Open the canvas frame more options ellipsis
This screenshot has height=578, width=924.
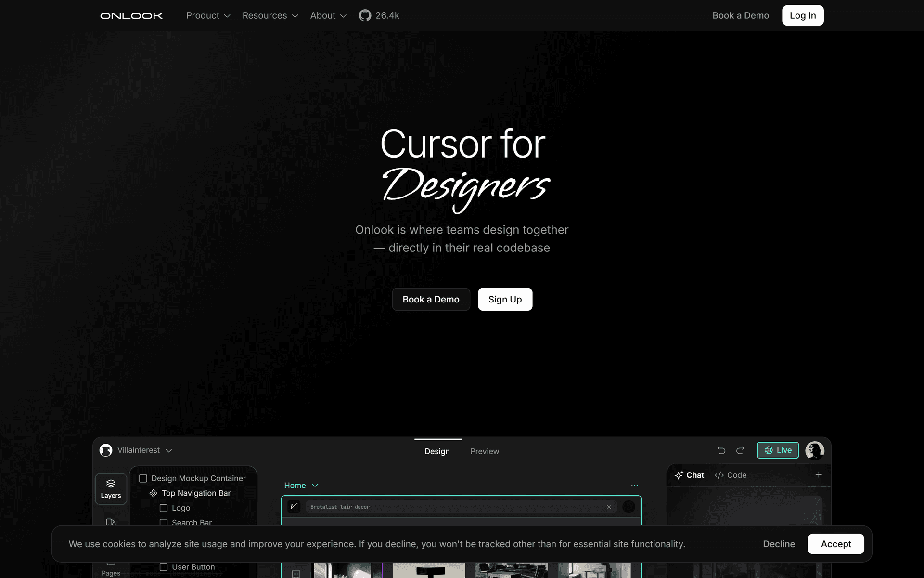(x=634, y=486)
